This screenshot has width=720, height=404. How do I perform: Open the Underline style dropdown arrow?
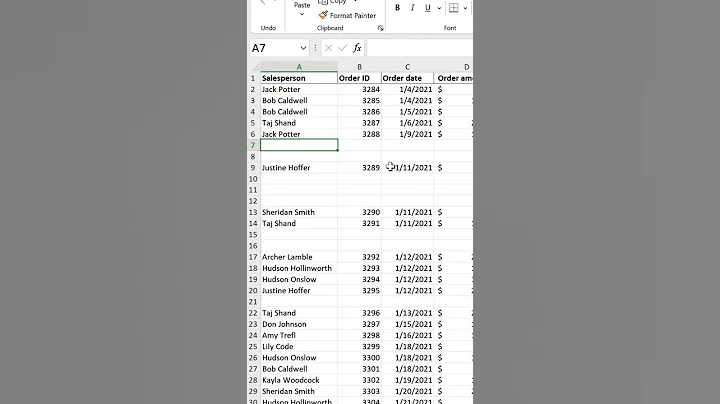[x=439, y=8]
